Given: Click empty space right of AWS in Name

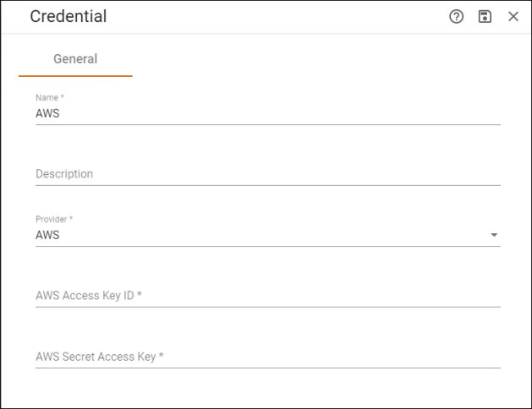Looking at the screenshot, I should (x=280, y=113).
